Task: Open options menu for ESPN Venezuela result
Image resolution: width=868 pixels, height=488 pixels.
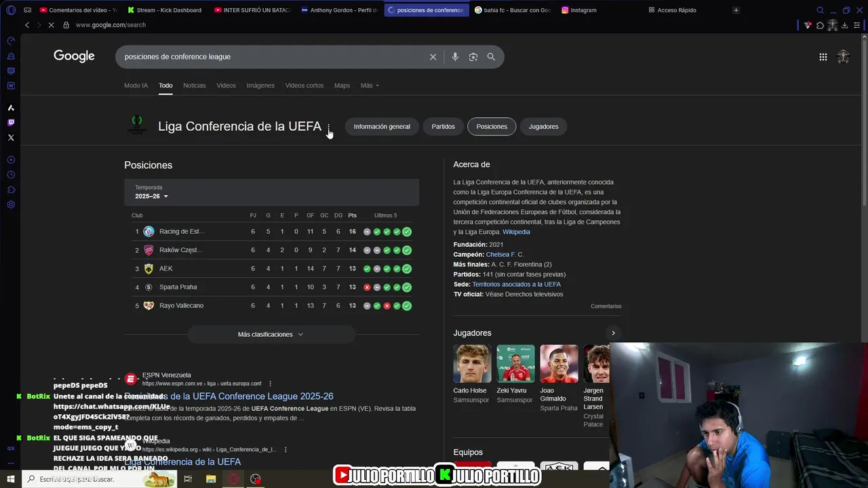Action: (x=270, y=384)
